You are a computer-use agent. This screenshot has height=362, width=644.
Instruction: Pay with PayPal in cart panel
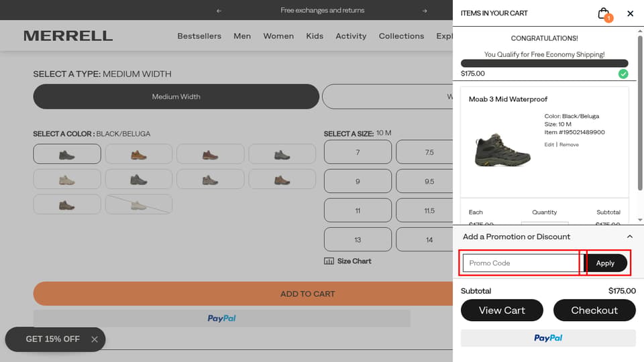pyautogui.click(x=548, y=338)
